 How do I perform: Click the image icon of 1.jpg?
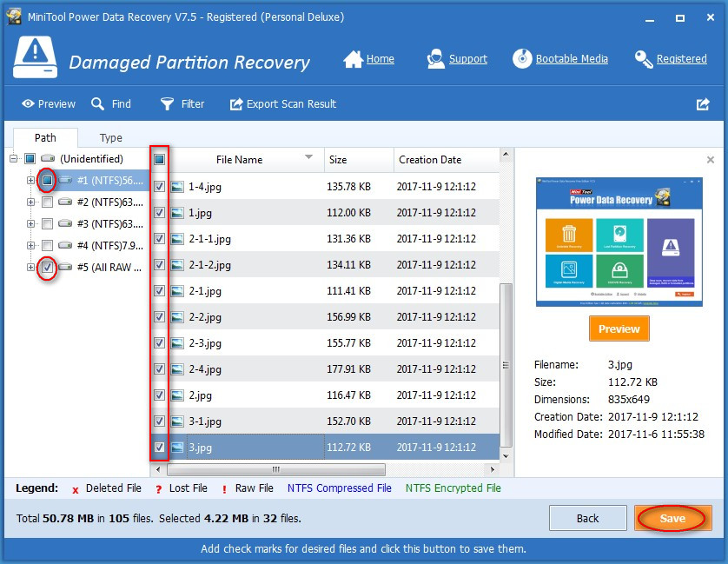177,213
